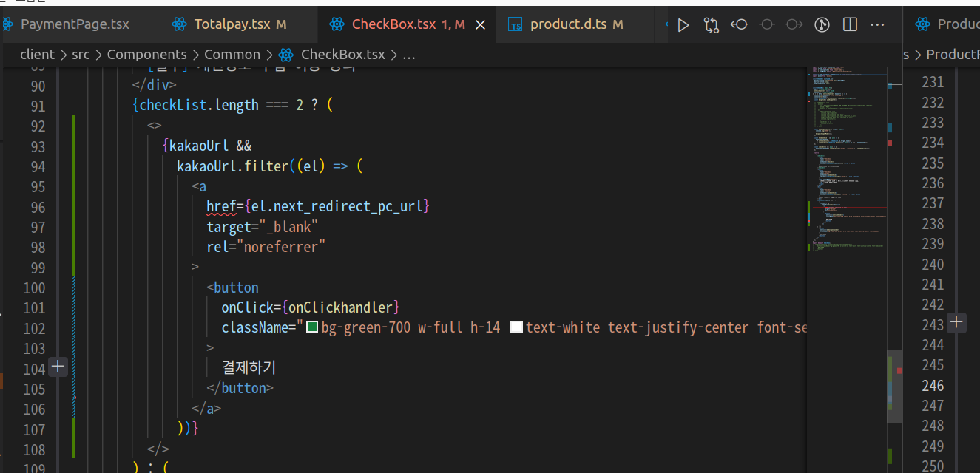The image size is (980, 473).
Task: Open color picker for bg-green-700 swatch
Action: (312, 327)
